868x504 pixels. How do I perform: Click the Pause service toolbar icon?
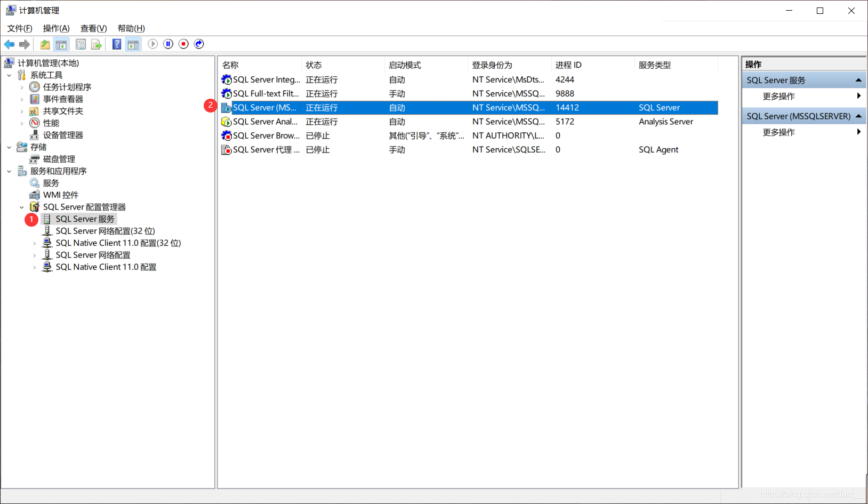[x=168, y=44]
